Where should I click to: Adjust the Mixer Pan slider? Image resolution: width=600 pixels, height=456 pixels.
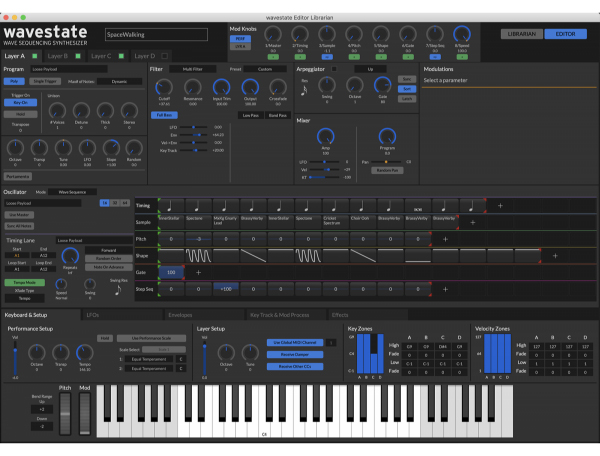click(x=386, y=162)
